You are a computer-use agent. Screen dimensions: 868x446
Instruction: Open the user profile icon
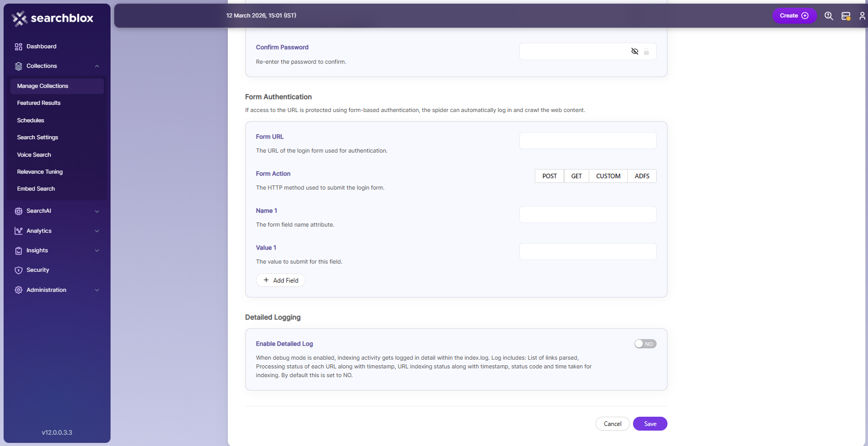[862, 16]
